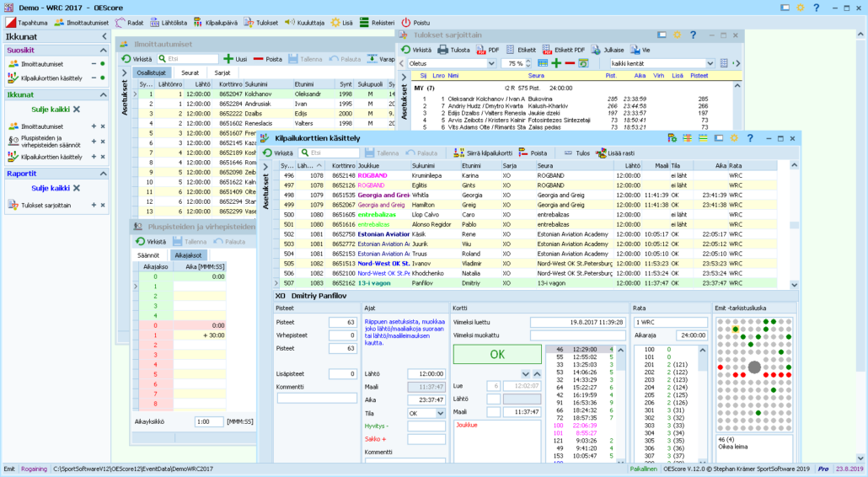This screenshot has width=868, height=477.
Task: Click Tulosta printer icon in results
Action: [442, 50]
